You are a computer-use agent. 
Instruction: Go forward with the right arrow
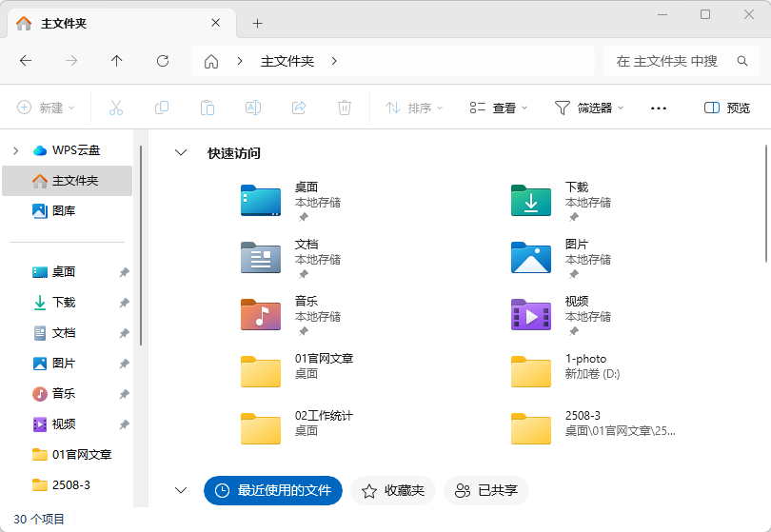[71, 61]
